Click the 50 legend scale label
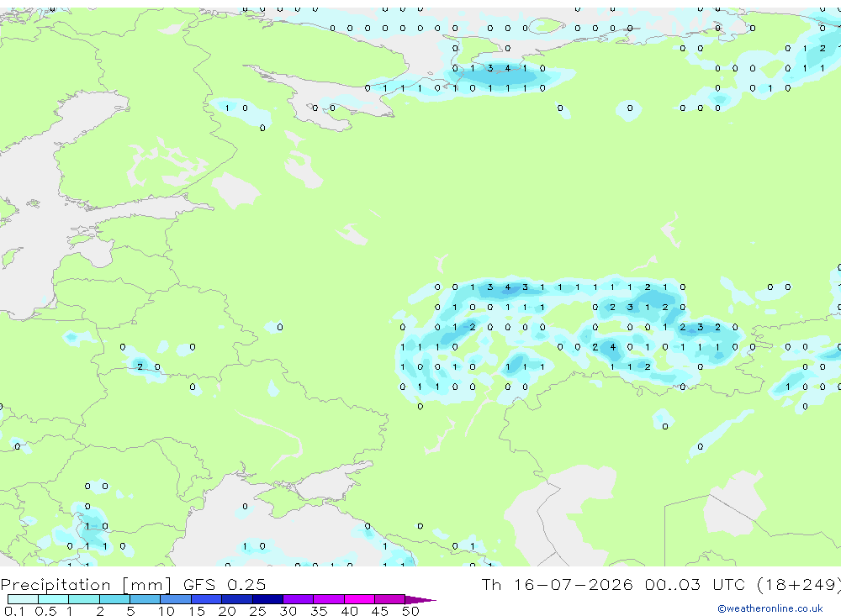This screenshot has height=616, width=841. [410, 611]
